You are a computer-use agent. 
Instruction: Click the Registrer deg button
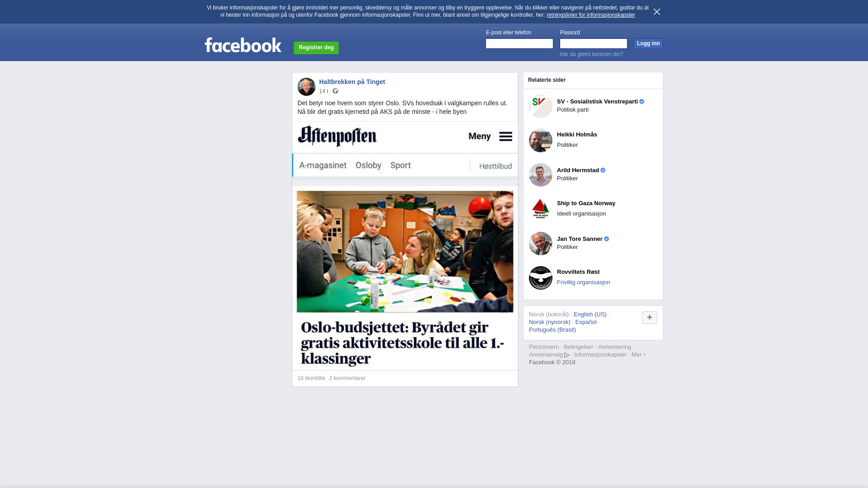(316, 48)
